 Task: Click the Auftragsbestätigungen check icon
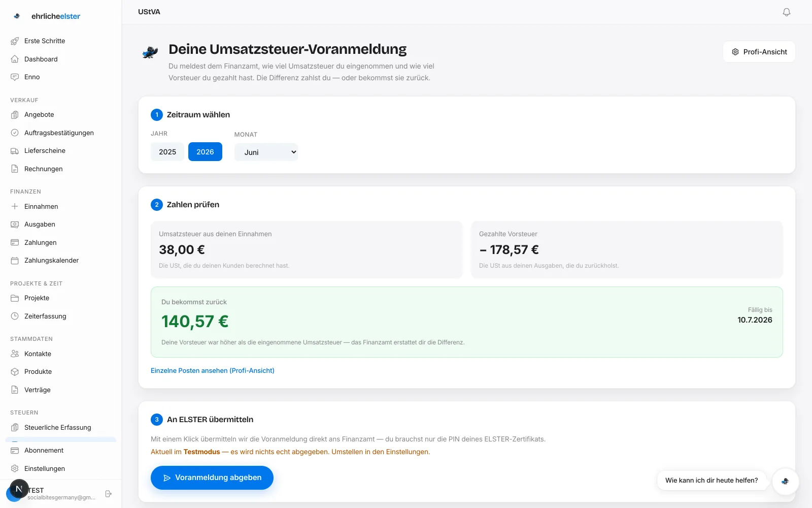[x=15, y=133]
